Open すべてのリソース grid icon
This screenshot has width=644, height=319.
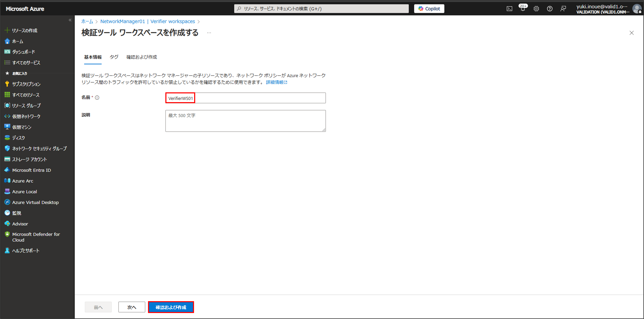click(x=7, y=95)
